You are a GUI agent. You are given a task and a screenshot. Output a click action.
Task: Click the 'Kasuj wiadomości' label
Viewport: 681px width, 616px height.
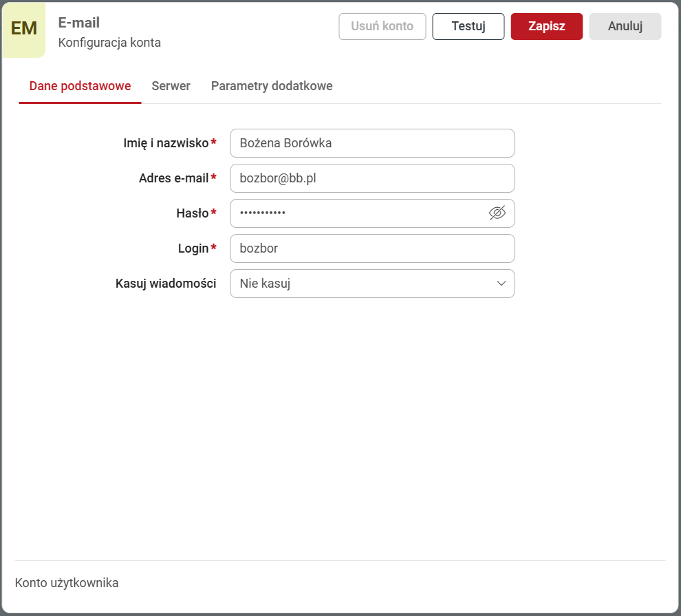[166, 284]
